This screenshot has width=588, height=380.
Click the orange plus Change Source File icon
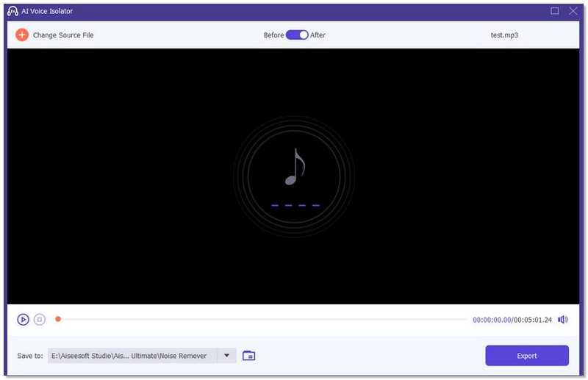[22, 35]
